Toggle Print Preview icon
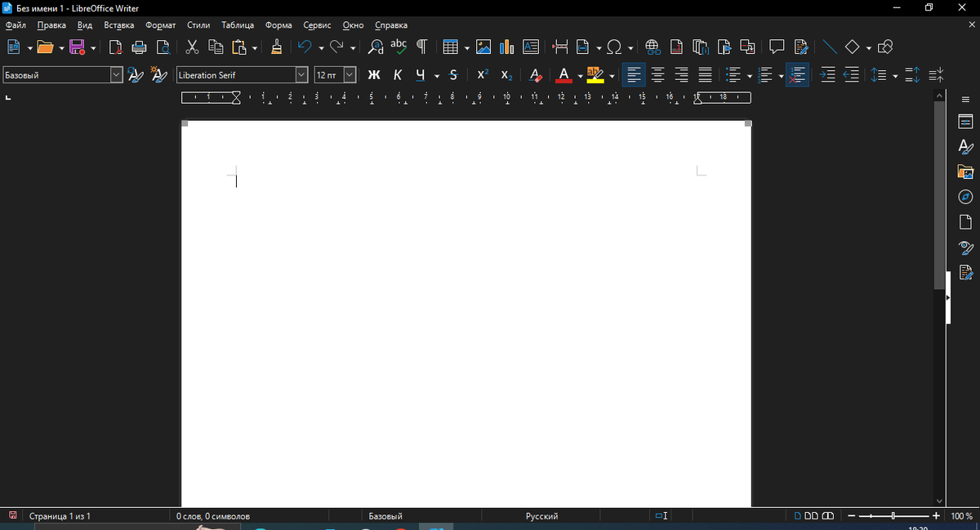980x530 pixels. (x=163, y=47)
